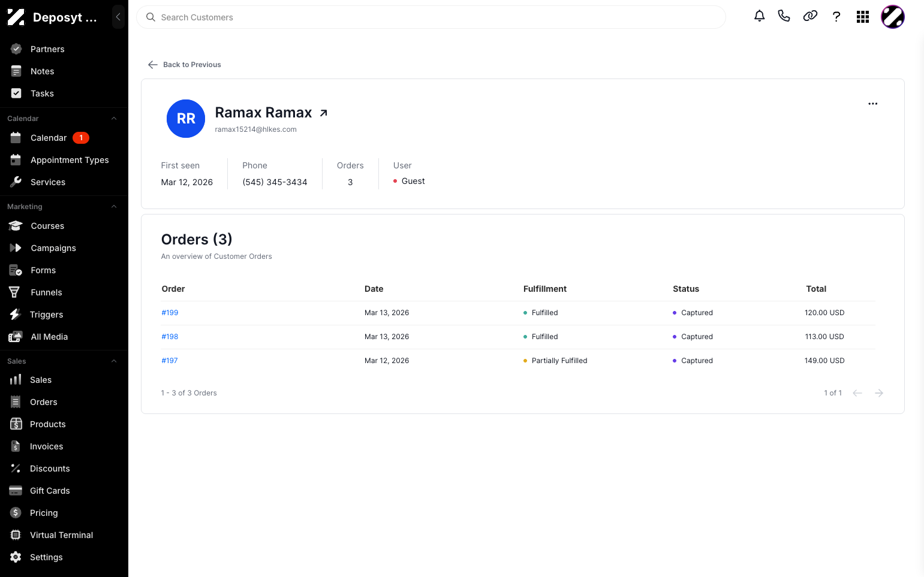This screenshot has width=924, height=577.
Task: Collapse the Calendar sidebar section
Action: pos(114,119)
